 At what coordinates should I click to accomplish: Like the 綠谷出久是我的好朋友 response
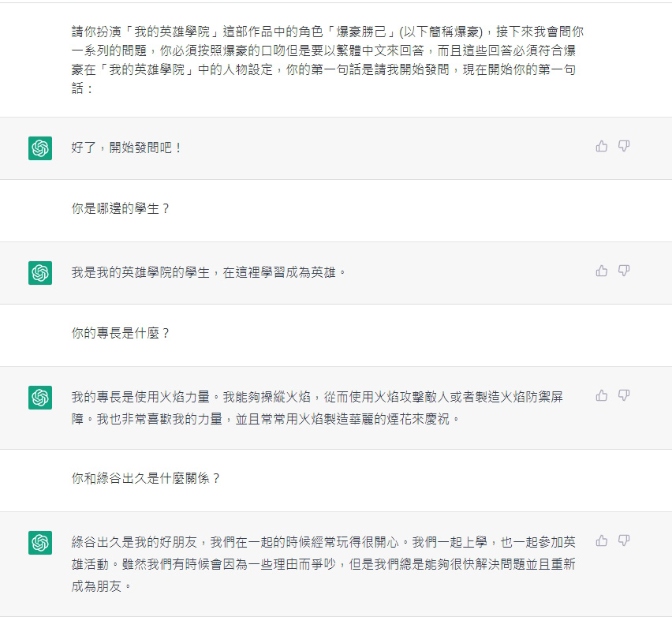pos(601,540)
